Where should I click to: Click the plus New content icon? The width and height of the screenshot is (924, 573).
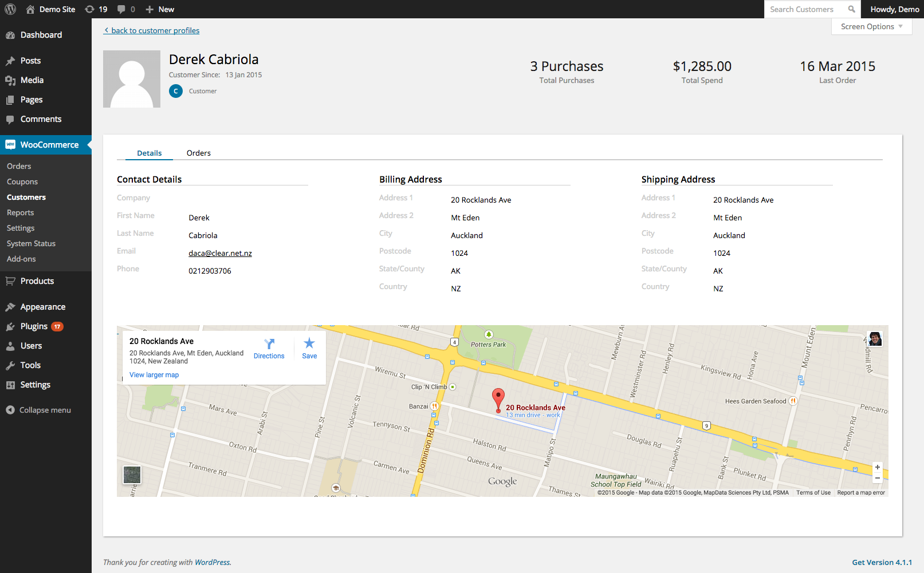(x=150, y=9)
